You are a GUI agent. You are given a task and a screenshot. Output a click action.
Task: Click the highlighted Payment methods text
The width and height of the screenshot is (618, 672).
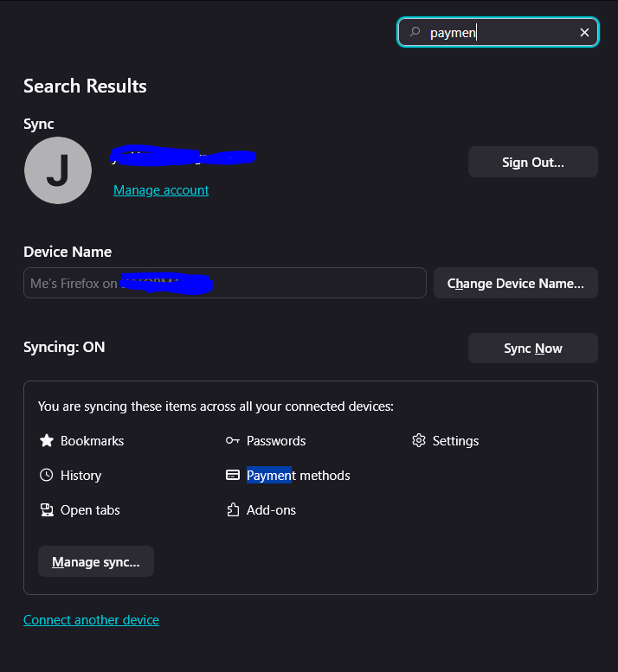298,476
